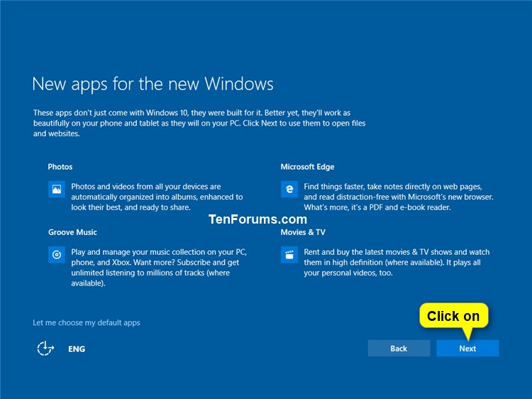Click the 'New apps for the new Windows' title
The width and height of the screenshot is (532, 399).
(153, 84)
